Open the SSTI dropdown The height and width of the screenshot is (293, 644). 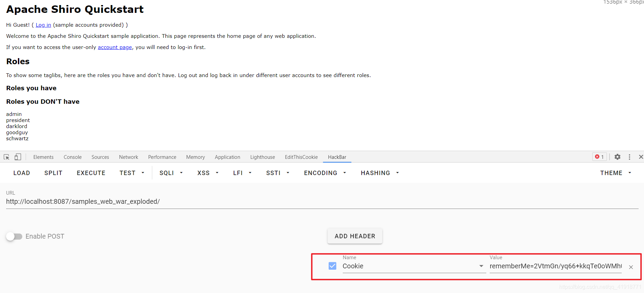(x=278, y=173)
